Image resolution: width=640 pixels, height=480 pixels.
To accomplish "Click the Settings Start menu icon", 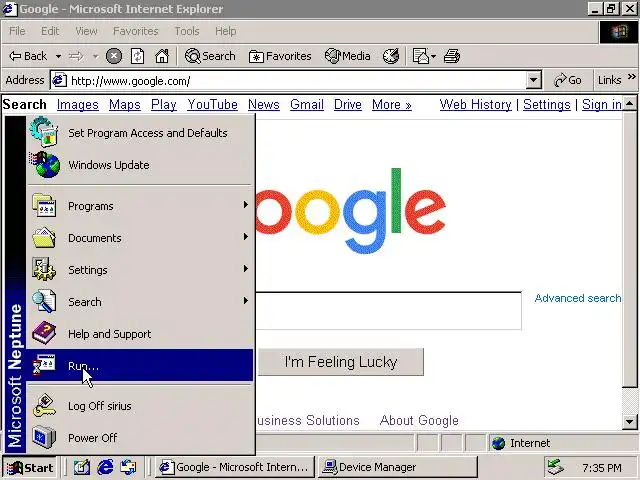I will (44, 269).
